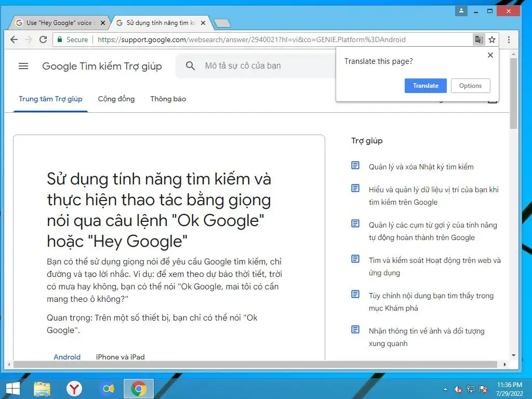Open 'Hiểu và quản lý dữ liệu vị trí' link
The image size is (532, 399).
tap(434, 196)
